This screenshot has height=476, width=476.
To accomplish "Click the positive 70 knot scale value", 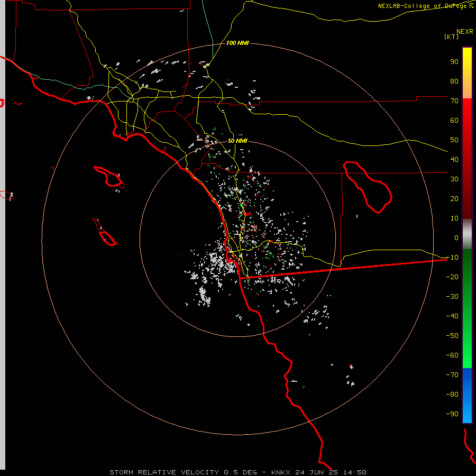I will coord(454,101).
